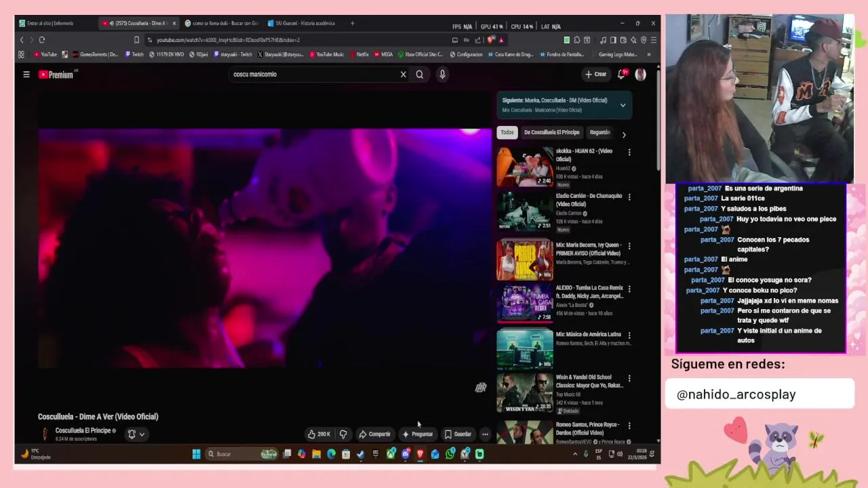Open the subscription notification bell dropdown
Image resolution: width=868 pixels, height=488 pixels.
click(x=136, y=434)
